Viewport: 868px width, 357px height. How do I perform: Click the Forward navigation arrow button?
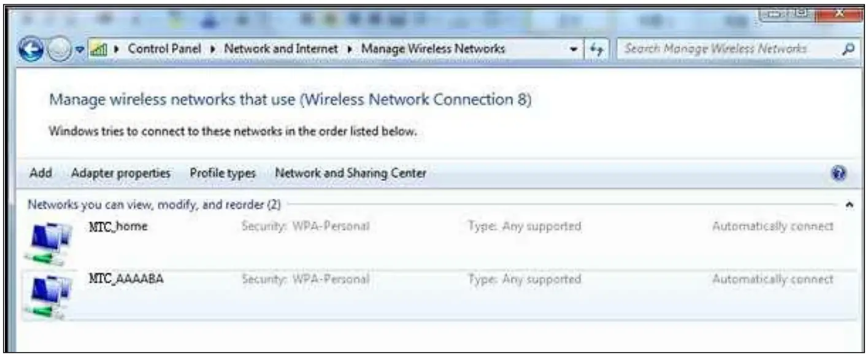click(x=60, y=50)
